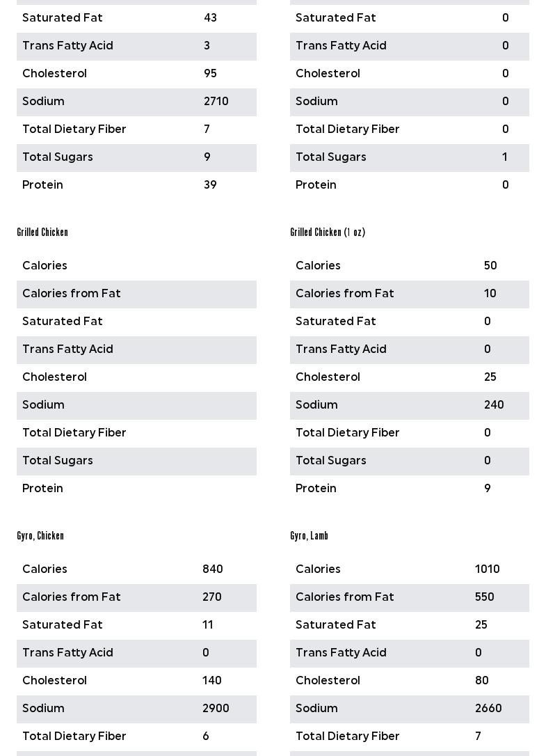Select the 2710 sodium value
The image size is (546, 756).
coord(216,102)
